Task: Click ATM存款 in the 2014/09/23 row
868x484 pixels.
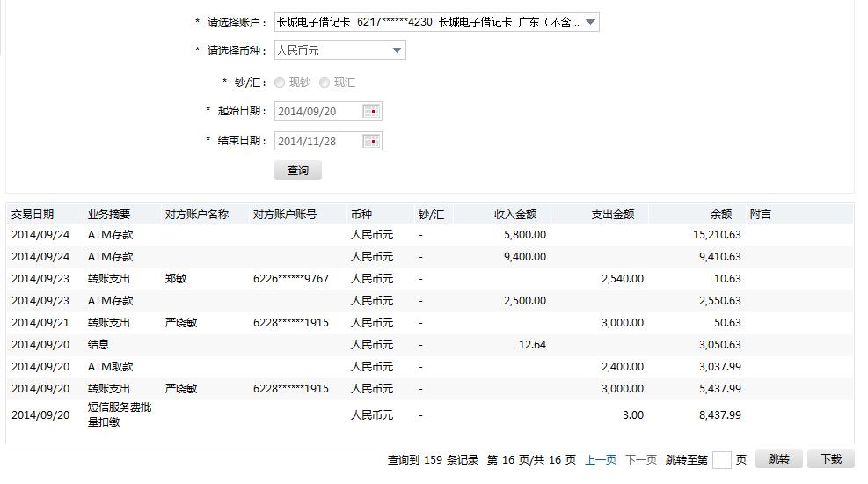Action: tap(110, 301)
